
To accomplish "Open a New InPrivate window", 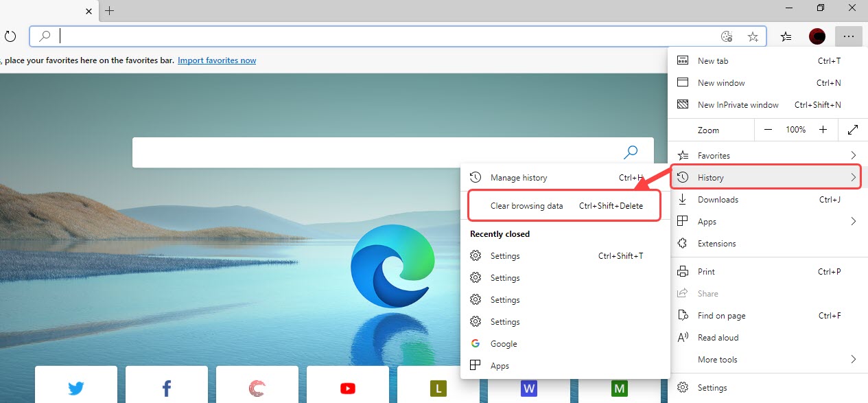I will point(767,105).
